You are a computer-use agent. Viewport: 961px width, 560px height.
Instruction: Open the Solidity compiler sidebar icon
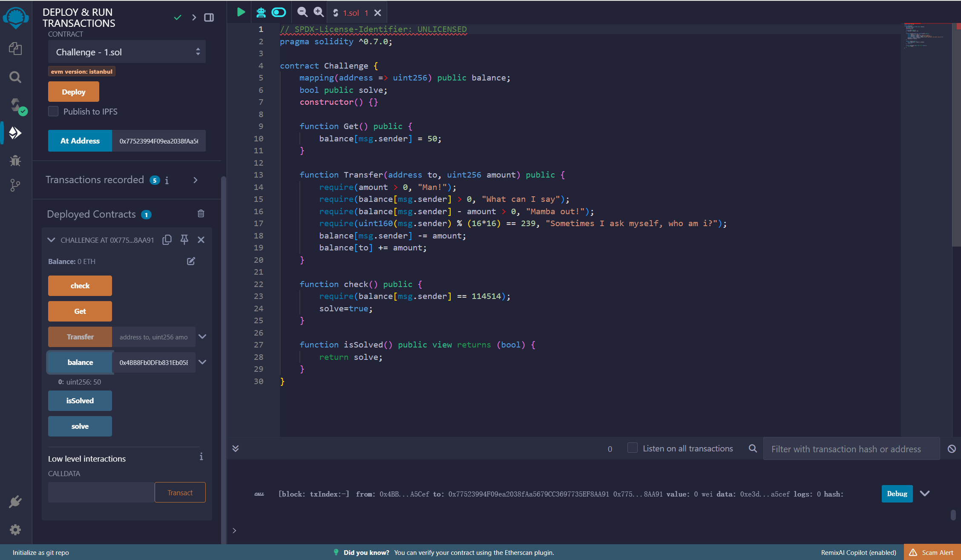pos(17,106)
